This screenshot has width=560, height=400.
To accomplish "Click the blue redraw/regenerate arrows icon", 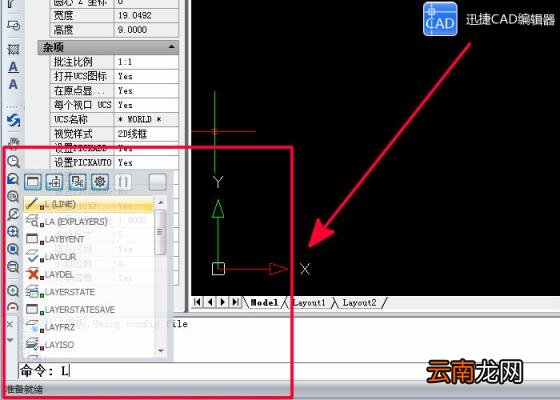I will point(13,120).
